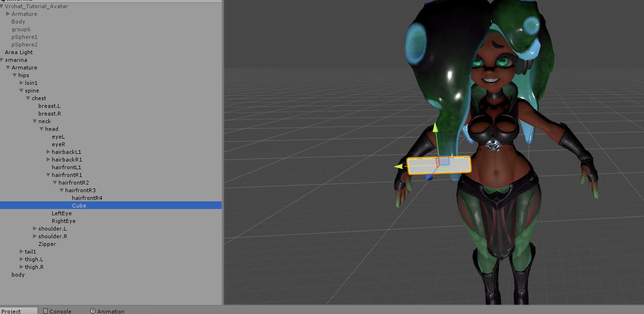Grab the yellow X-axis gizmo arrow
Viewport: 644px width, 314px height.
pos(398,167)
